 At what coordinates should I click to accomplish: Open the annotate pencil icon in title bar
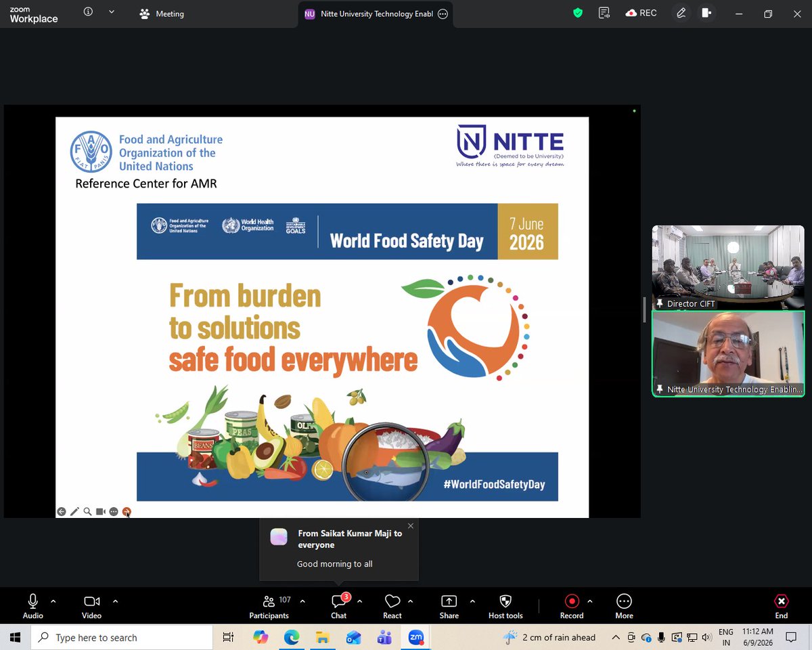pyautogui.click(x=681, y=13)
